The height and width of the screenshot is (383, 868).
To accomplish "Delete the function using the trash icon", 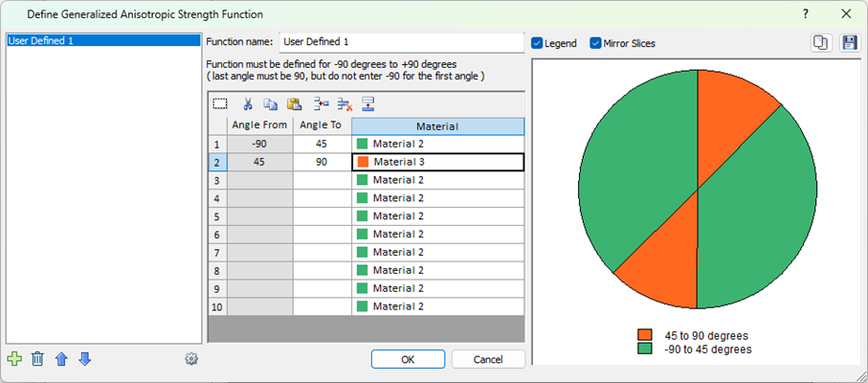I will 37,359.
